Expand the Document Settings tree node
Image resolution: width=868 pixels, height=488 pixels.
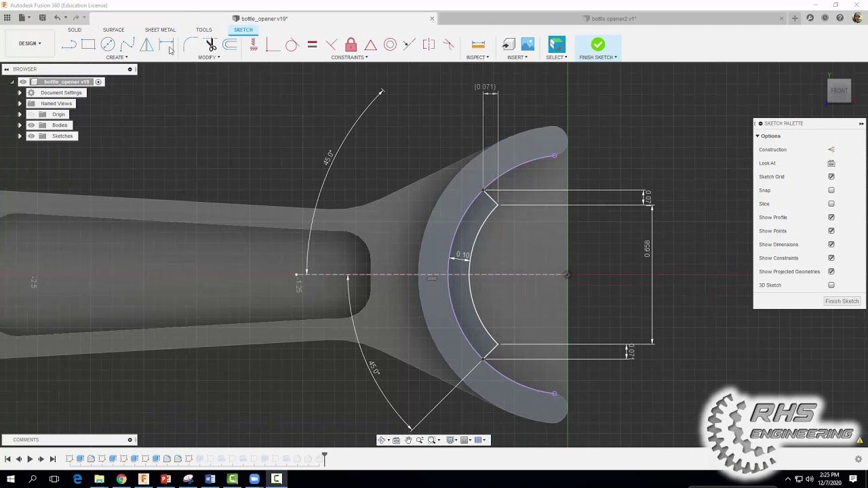(20, 93)
